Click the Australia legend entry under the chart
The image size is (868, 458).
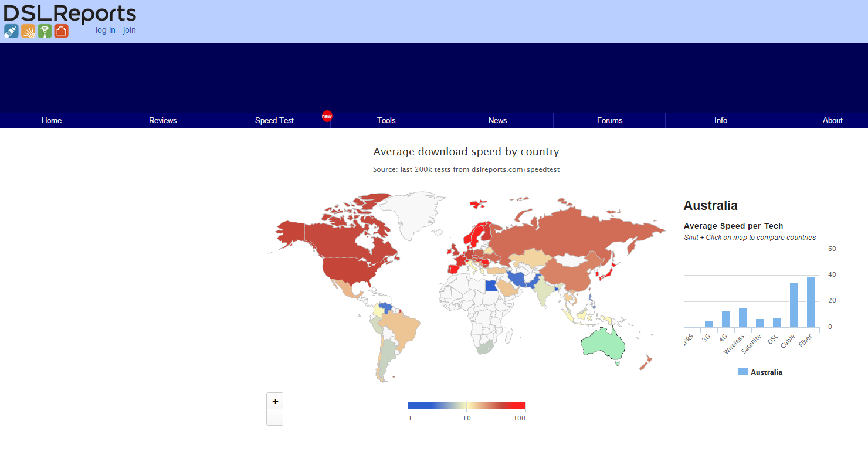point(760,372)
